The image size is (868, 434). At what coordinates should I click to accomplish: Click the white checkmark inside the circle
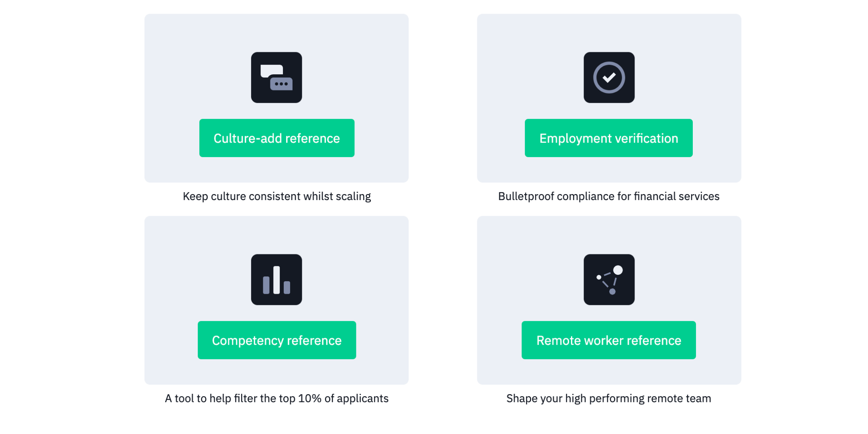tap(609, 77)
